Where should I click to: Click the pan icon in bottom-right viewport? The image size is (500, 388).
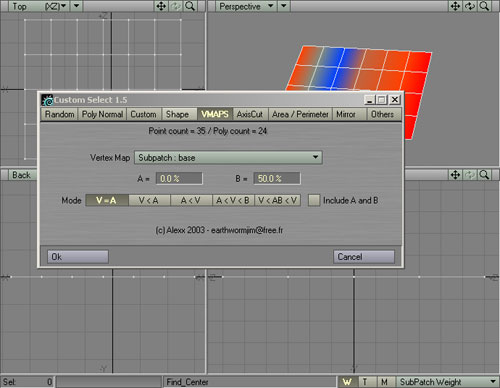pyautogui.click(x=455, y=175)
